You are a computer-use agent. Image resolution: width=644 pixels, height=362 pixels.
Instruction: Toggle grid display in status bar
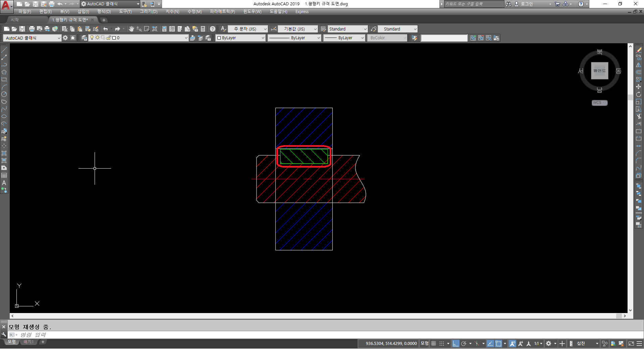[x=433, y=344]
